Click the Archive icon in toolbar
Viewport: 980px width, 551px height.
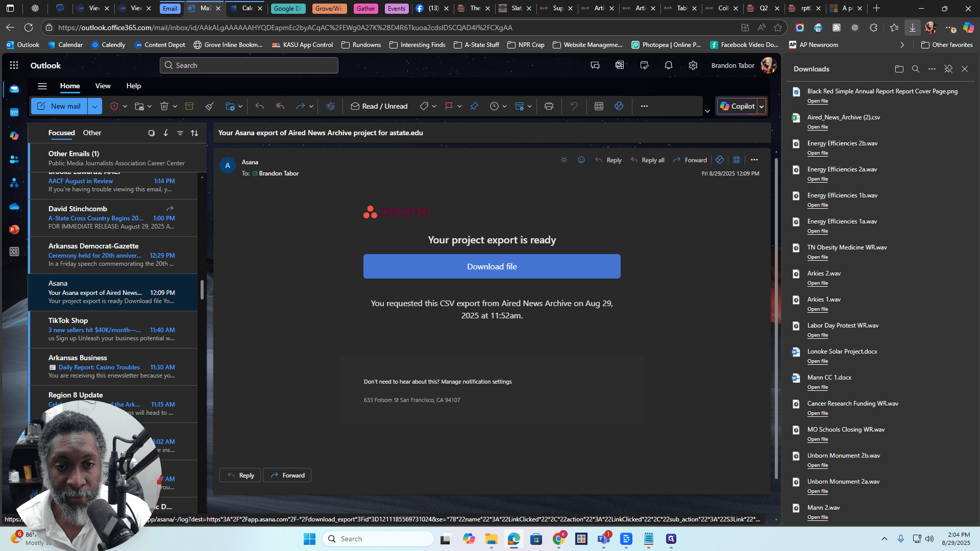(189, 106)
